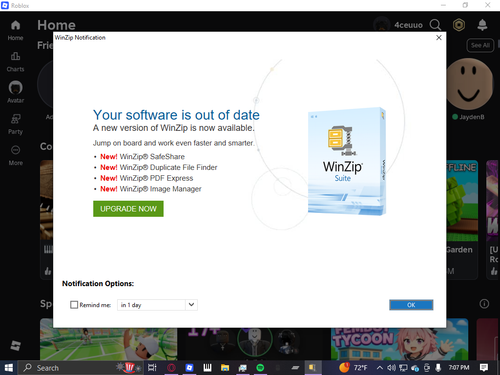Enable the Remind me checkbox
Viewport: 500px width, 375px height.
coord(74,305)
